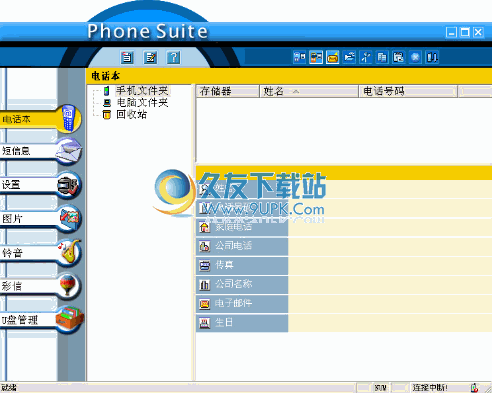The width and height of the screenshot is (492, 393).
Task: Click the orange phone icon in right toolbar
Action: pyautogui.click(x=316, y=57)
